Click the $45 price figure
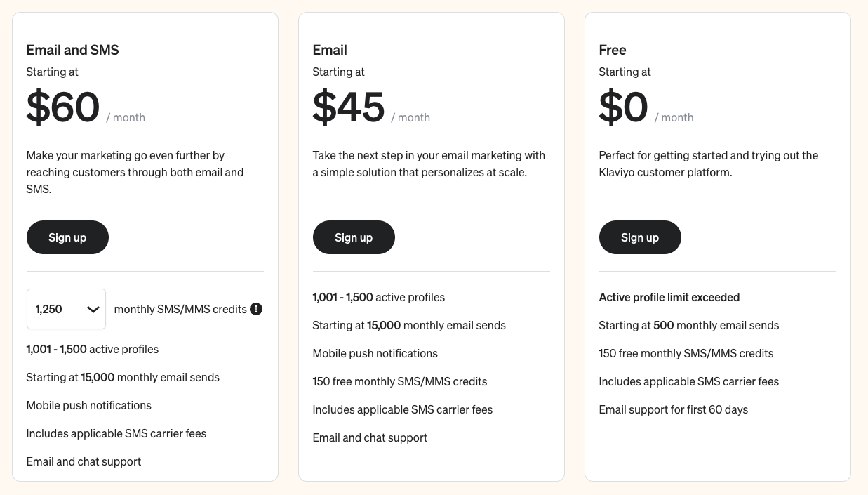The width and height of the screenshot is (868, 495). coord(349,107)
